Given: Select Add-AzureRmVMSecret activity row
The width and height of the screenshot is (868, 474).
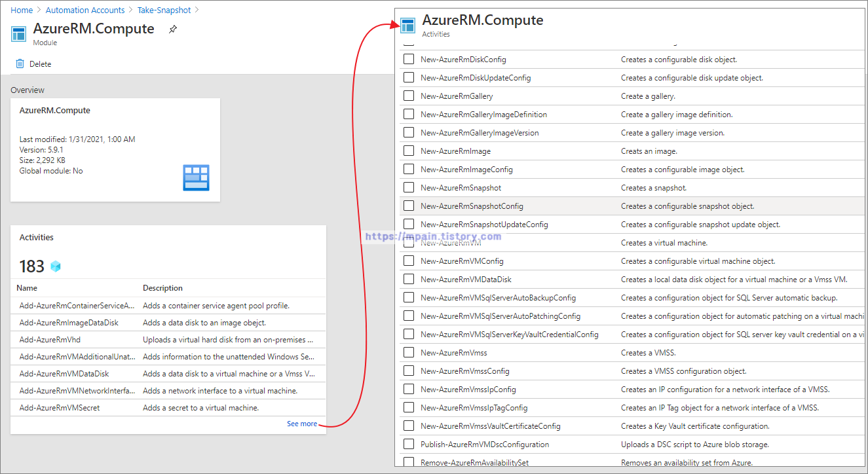Looking at the screenshot, I should coord(168,408).
